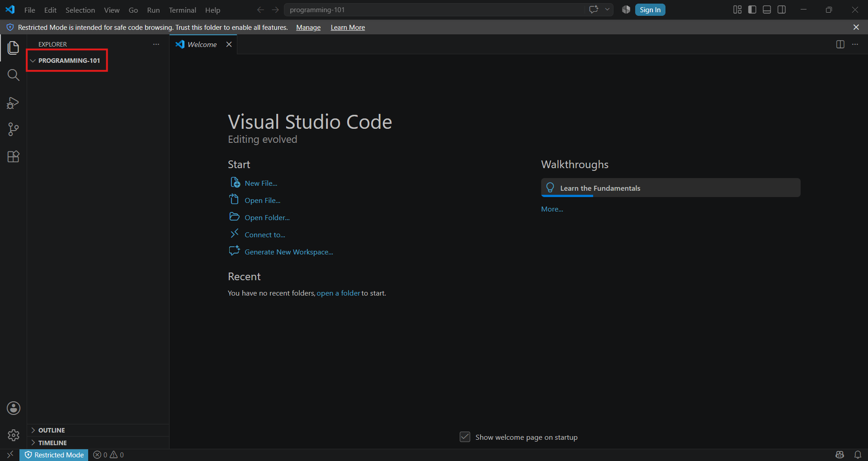868x461 pixels.
Task: Split the editor to the right
Action: [x=840, y=44]
